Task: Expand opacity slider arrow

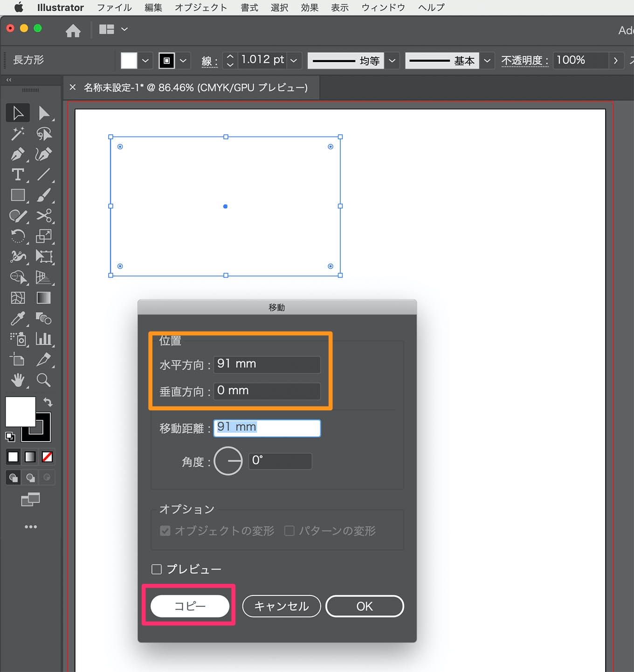Action: tap(616, 61)
